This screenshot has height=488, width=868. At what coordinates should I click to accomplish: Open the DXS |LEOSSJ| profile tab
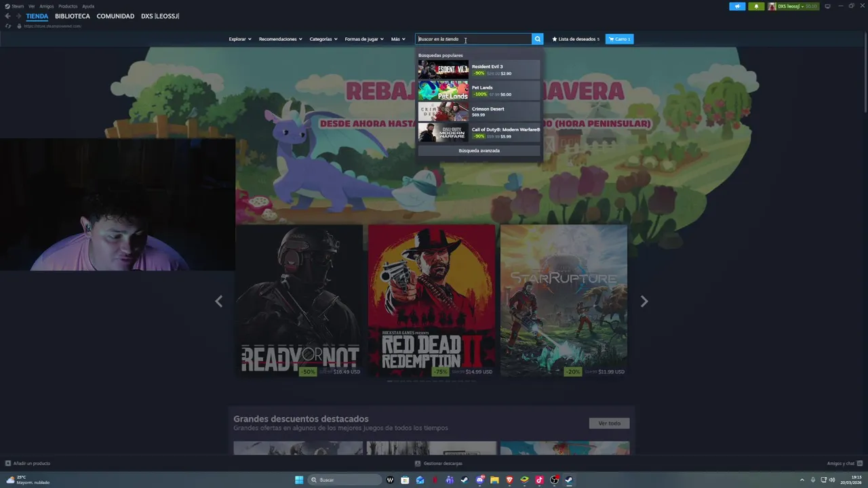tap(160, 16)
